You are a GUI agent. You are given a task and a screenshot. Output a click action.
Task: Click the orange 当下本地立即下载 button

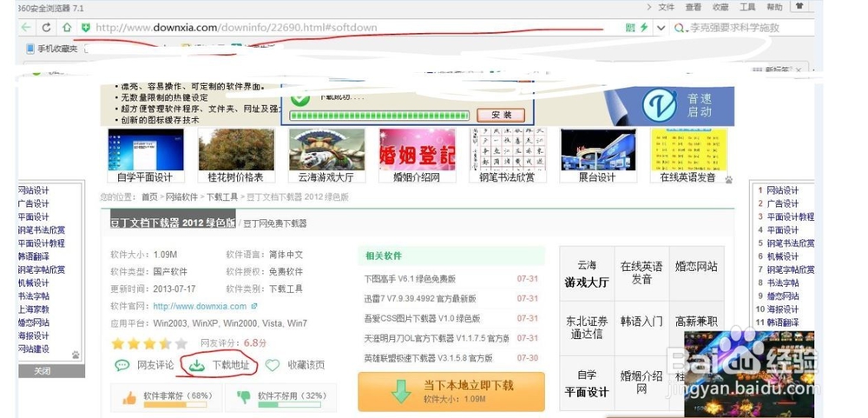451,391
